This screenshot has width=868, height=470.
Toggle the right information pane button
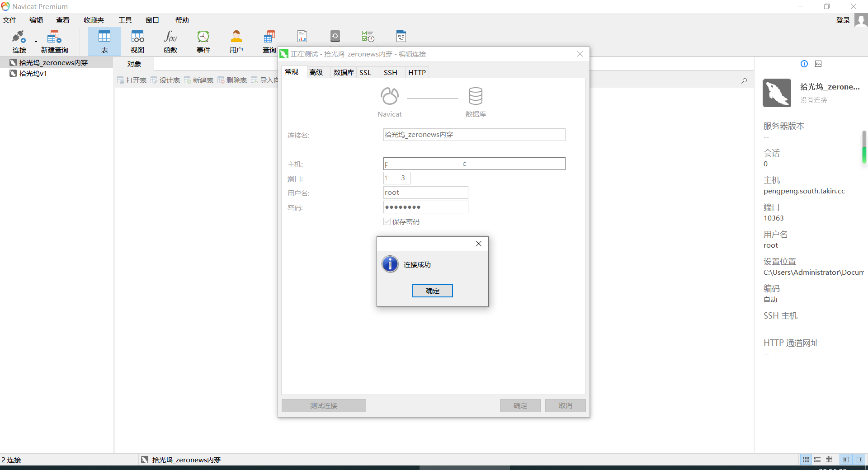pos(859,460)
